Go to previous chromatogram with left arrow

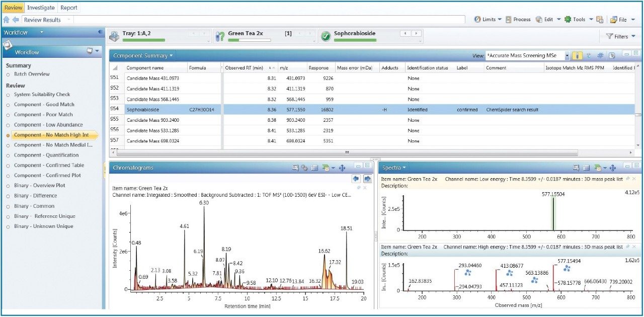(x=356, y=179)
